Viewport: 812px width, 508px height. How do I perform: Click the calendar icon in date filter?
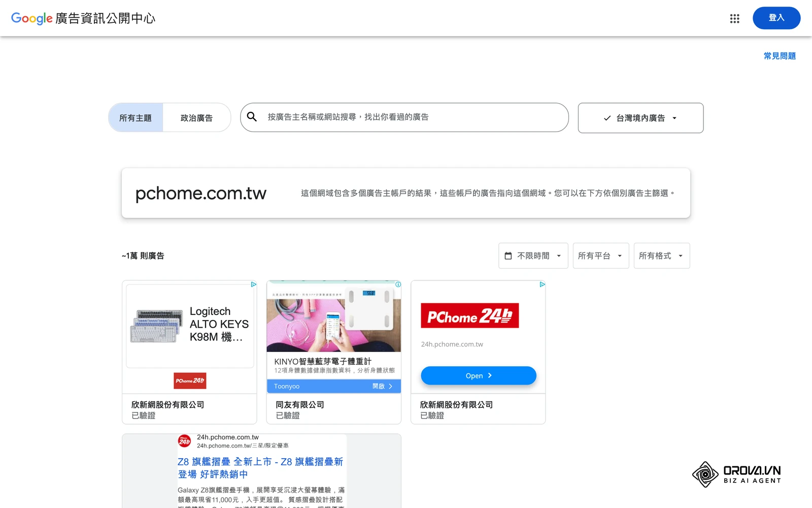508,256
